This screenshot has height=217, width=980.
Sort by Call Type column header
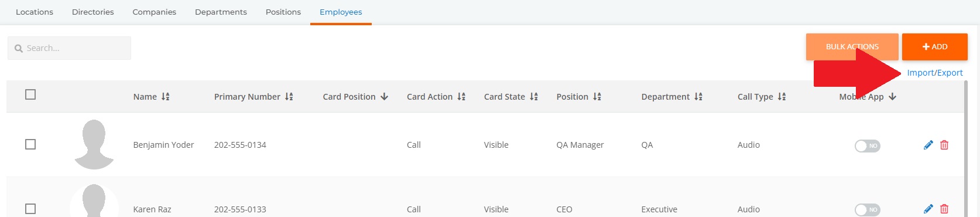pyautogui.click(x=762, y=97)
